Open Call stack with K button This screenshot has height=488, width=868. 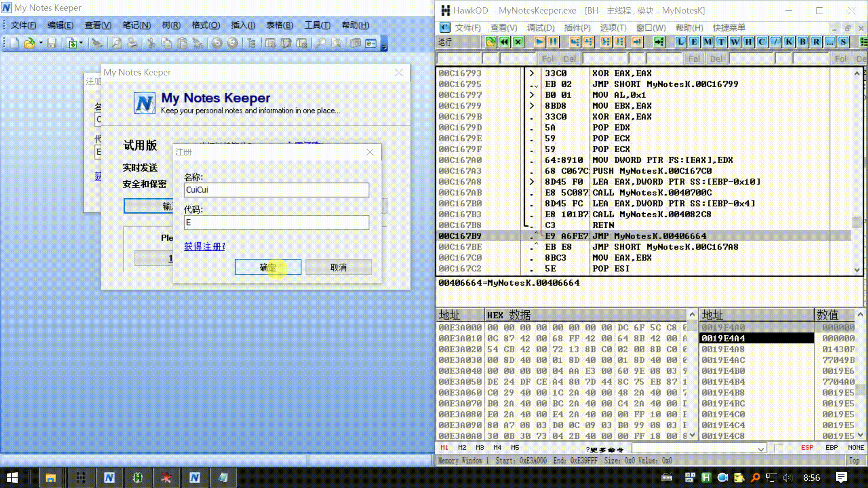[789, 42]
